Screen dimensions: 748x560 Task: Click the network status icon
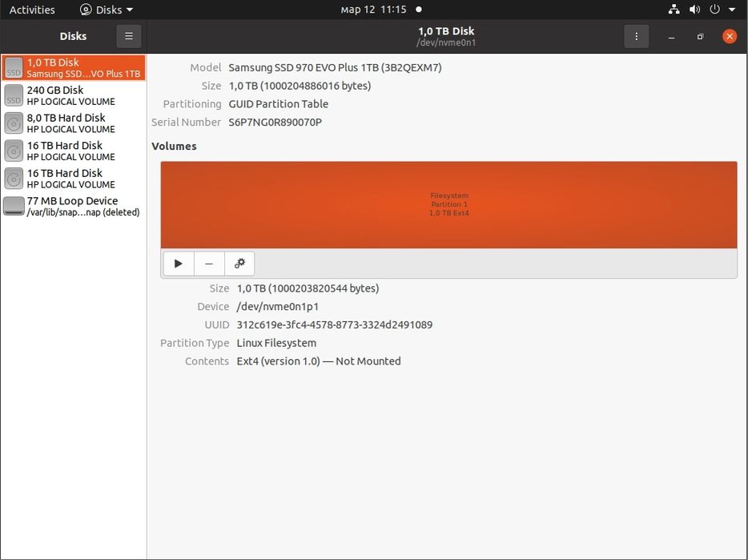pos(674,9)
